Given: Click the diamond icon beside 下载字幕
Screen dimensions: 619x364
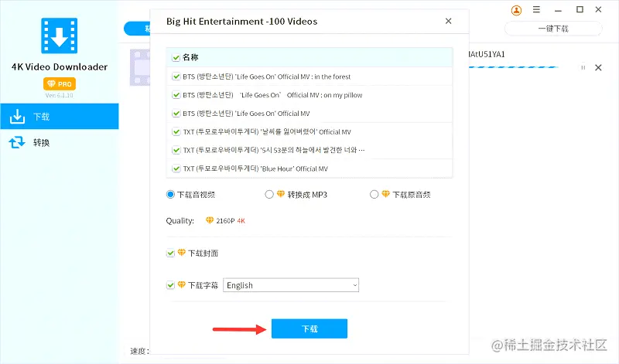Looking at the screenshot, I should pyautogui.click(x=182, y=284).
